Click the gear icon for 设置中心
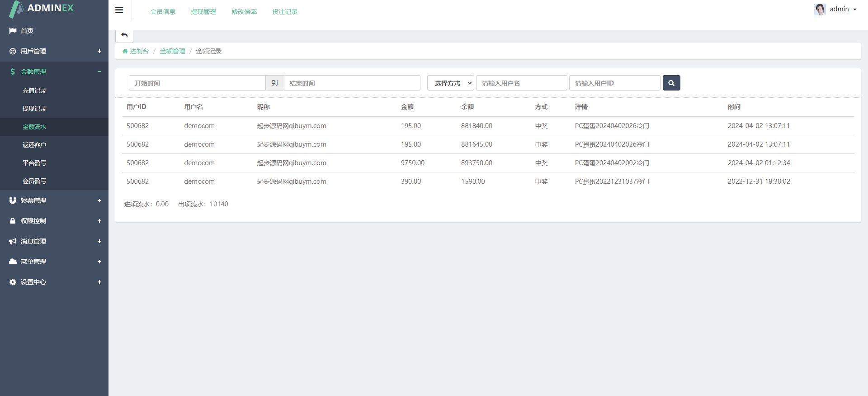Image resolution: width=868 pixels, height=396 pixels. (x=13, y=282)
